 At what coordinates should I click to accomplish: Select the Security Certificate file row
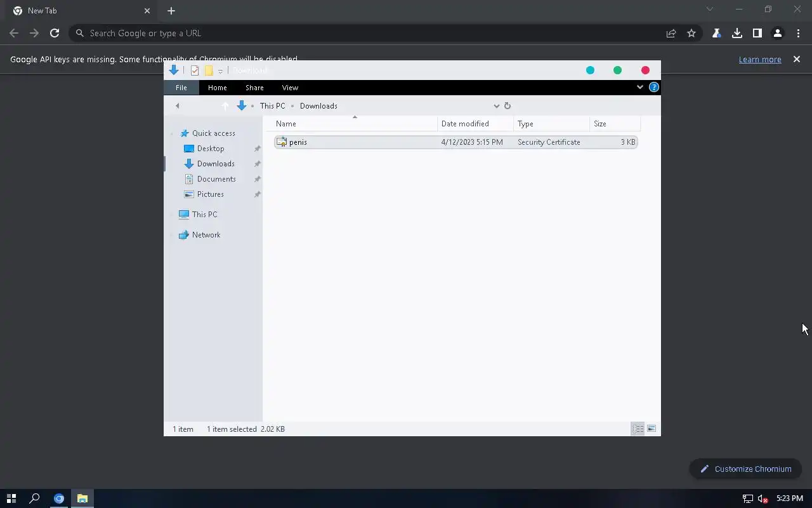coord(455,142)
